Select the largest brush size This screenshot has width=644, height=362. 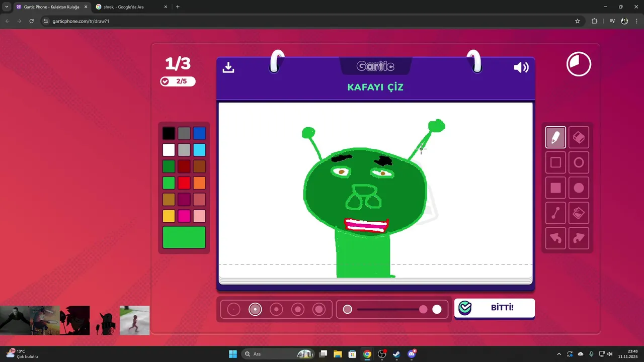(x=319, y=309)
